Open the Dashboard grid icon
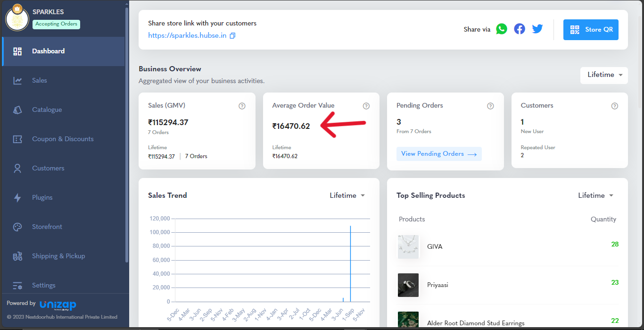 17,51
